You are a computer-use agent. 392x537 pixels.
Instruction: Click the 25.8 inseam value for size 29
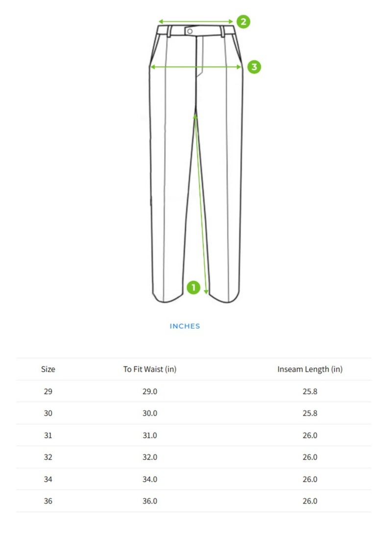coord(310,391)
